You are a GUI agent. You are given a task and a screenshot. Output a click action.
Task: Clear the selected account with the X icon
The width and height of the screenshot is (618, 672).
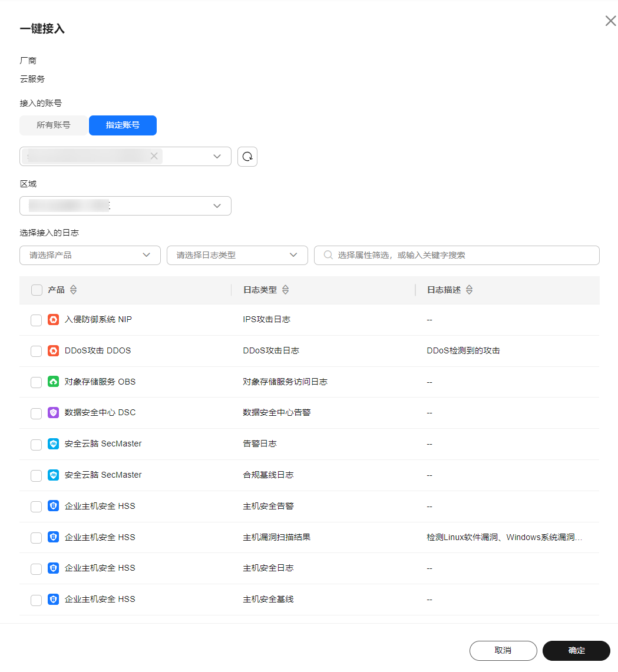click(x=154, y=156)
